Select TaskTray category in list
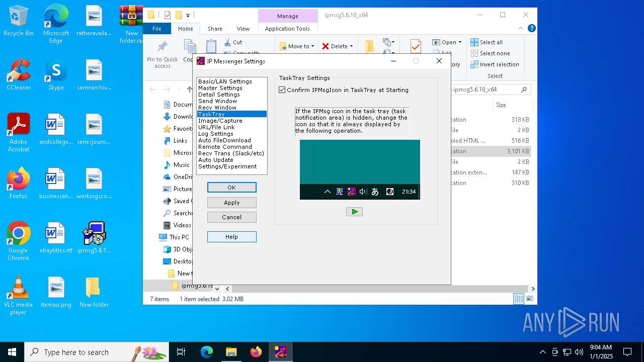 (x=231, y=114)
